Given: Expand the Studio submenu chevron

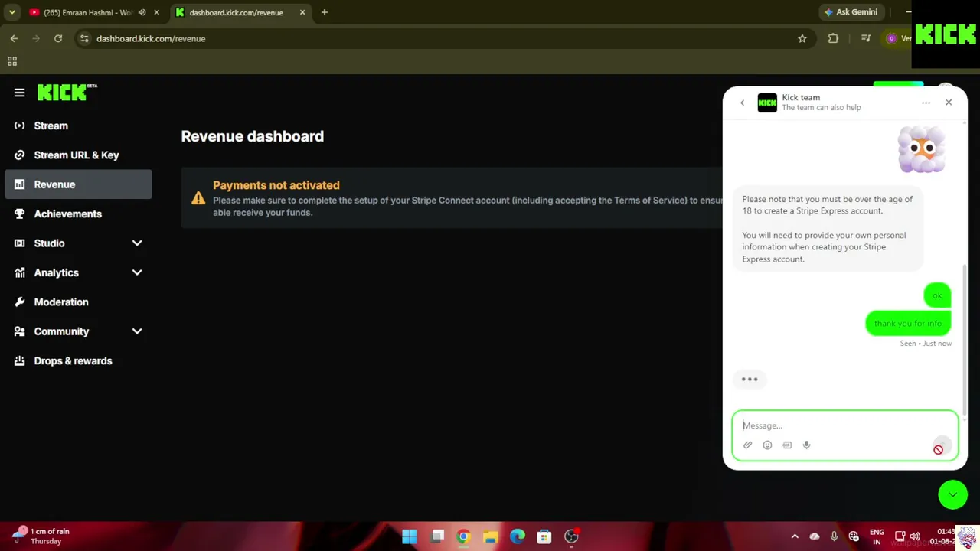Looking at the screenshot, I should coord(137,243).
